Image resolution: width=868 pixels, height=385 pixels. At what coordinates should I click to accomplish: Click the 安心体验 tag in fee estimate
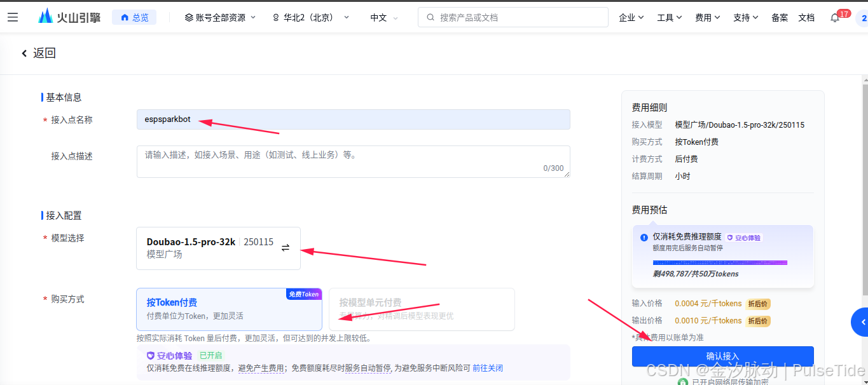(x=744, y=238)
